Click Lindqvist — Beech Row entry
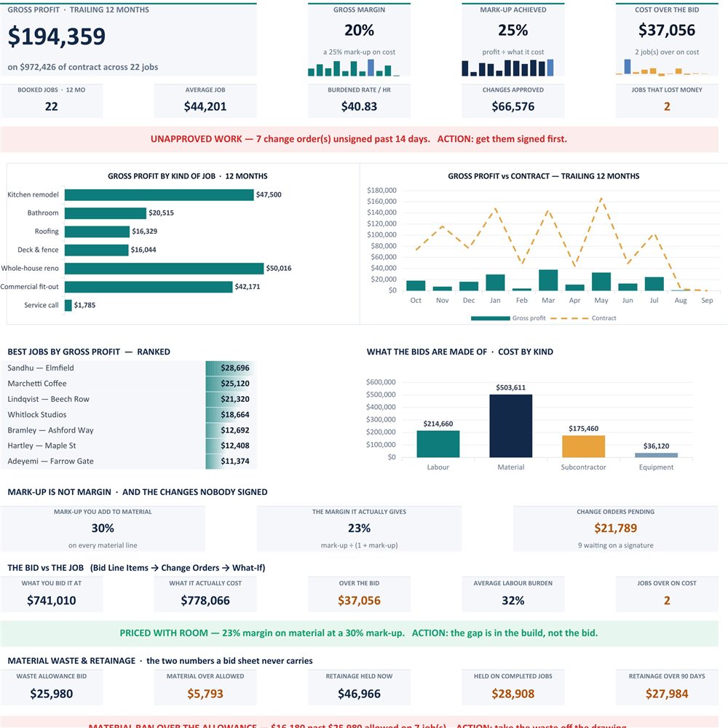This screenshot has width=728, height=728. coord(128,399)
